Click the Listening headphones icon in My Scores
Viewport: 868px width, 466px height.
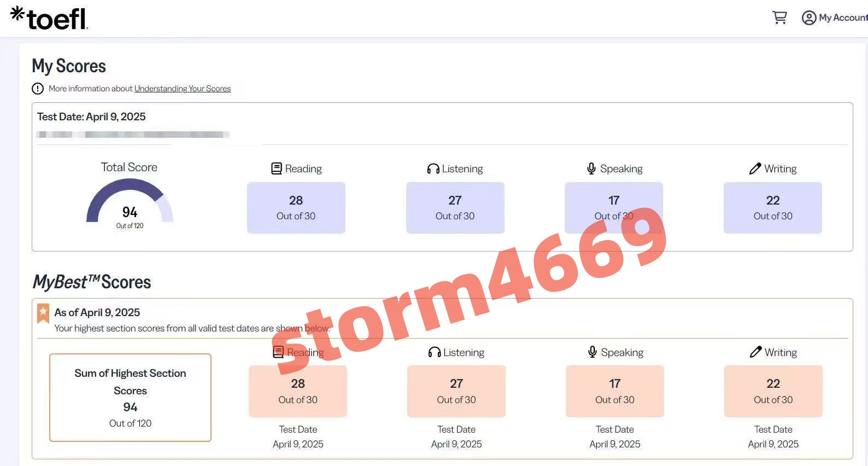click(x=433, y=168)
